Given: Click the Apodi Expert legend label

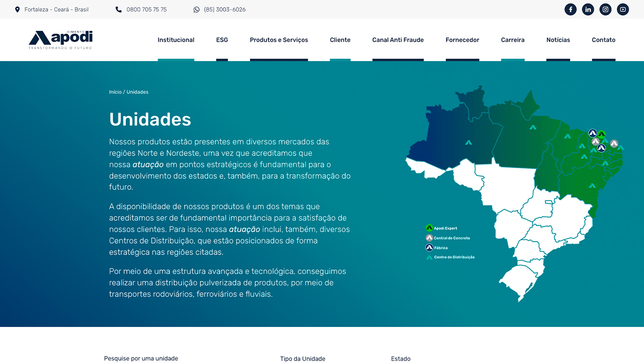Looking at the screenshot, I should tap(446, 228).
